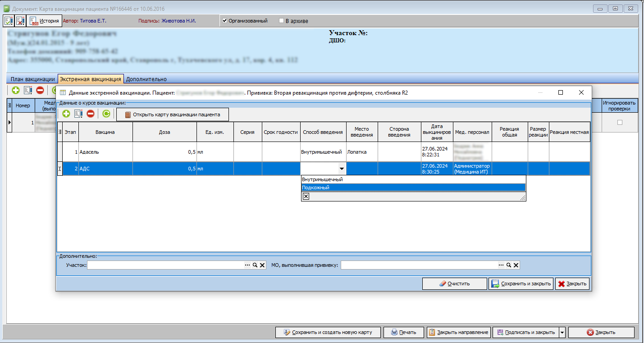This screenshot has width=644, height=343.
Task: Click the Внутримышечный cell in the Адасель row
Action: click(x=323, y=152)
